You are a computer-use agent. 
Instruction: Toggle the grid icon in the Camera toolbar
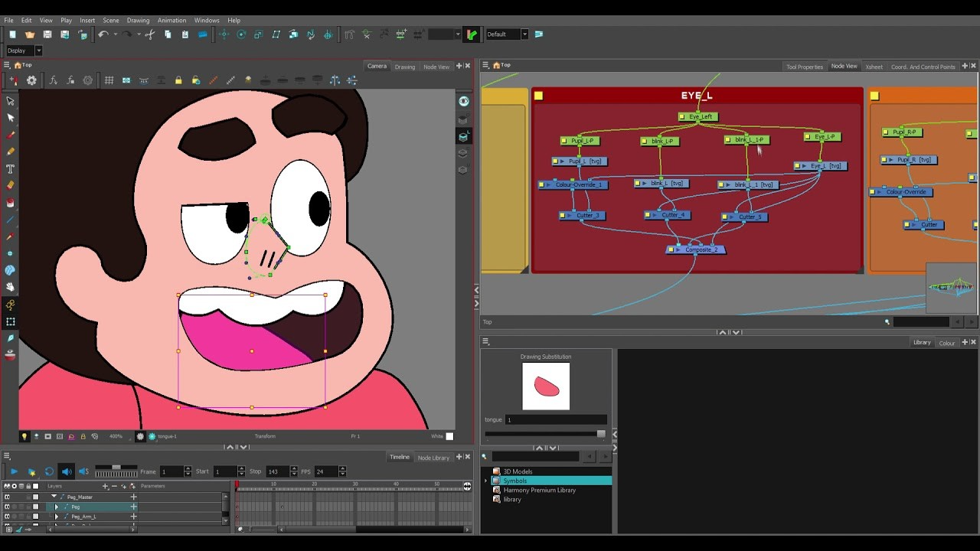109,80
